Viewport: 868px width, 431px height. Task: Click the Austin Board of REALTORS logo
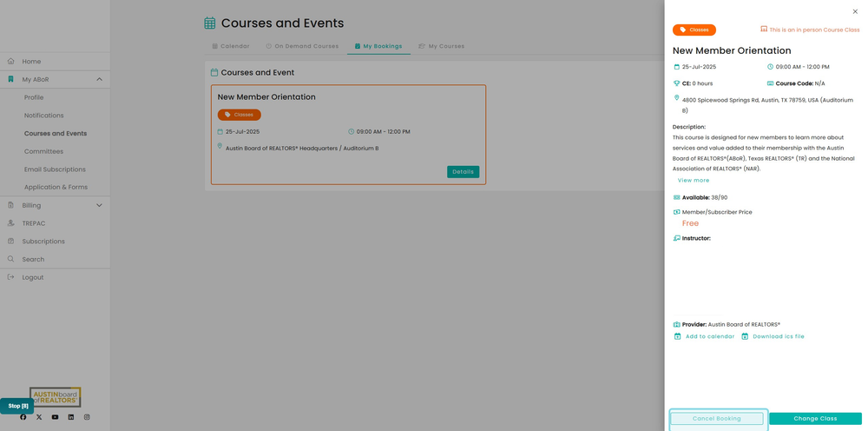56,396
